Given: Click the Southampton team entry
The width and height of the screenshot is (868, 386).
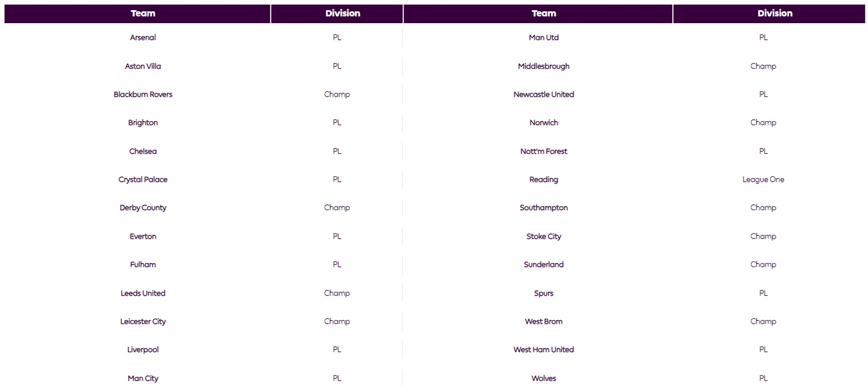Looking at the screenshot, I should click(x=544, y=208).
